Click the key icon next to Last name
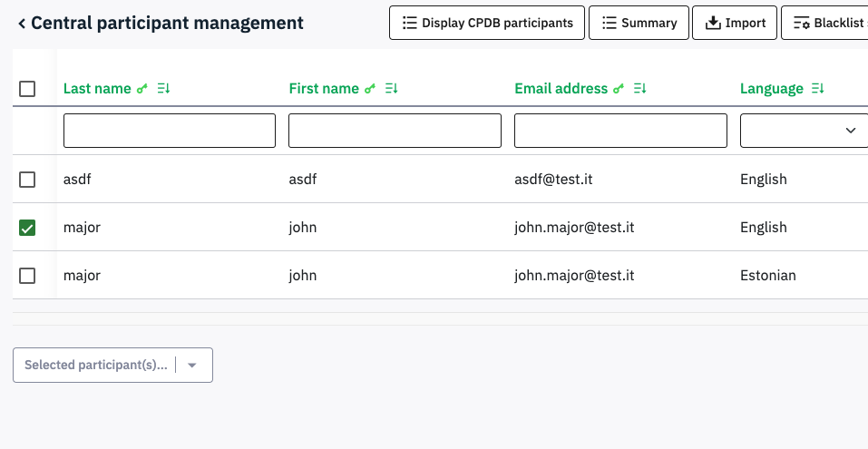 pyautogui.click(x=141, y=89)
